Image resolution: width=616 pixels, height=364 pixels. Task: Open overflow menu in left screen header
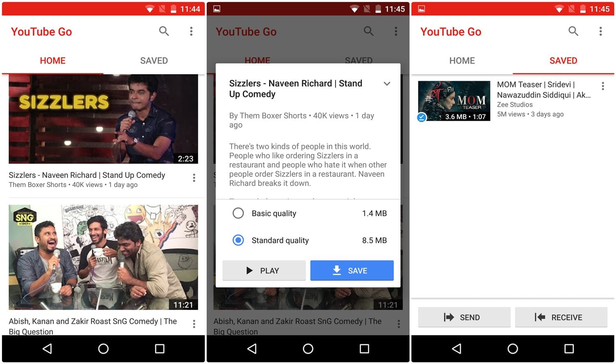(191, 32)
